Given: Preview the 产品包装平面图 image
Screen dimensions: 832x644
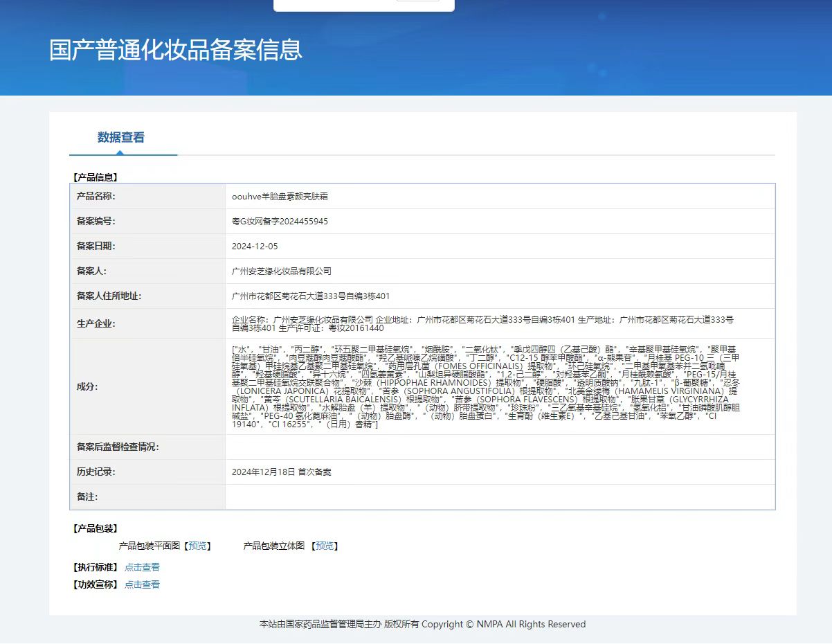Looking at the screenshot, I should (x=198, y=546).
